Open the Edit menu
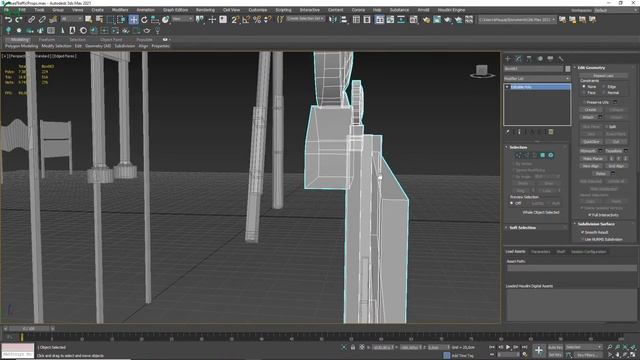This screenshot has width=640, height=360. tap(22, 9)
